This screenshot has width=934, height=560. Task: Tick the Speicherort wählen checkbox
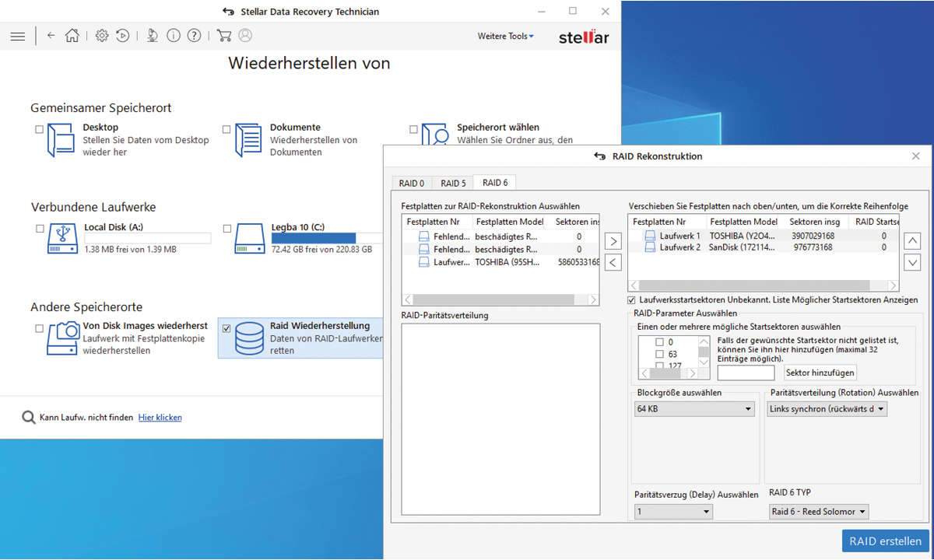point(414,130)
